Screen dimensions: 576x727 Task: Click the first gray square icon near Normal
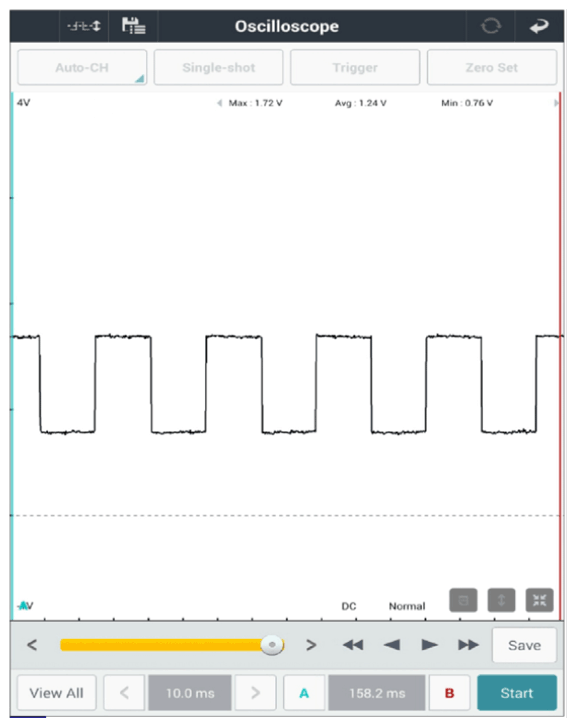[463, 600]
